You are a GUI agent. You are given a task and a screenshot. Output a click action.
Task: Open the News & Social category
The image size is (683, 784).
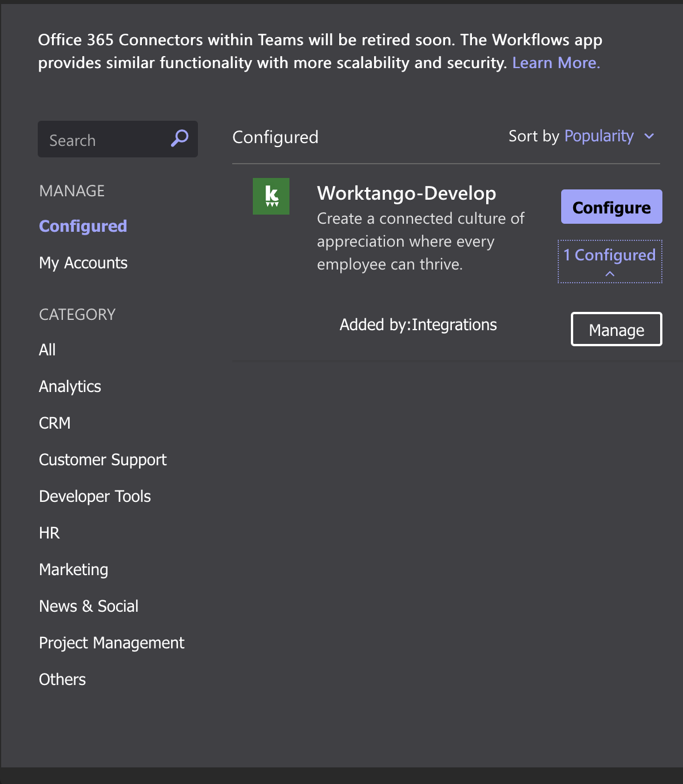89,606
